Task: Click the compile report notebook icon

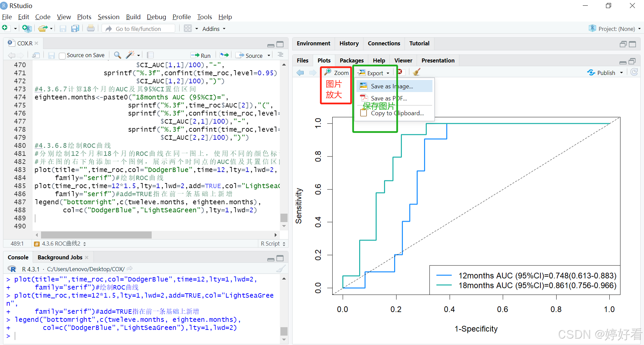Action: pos(150,55)
